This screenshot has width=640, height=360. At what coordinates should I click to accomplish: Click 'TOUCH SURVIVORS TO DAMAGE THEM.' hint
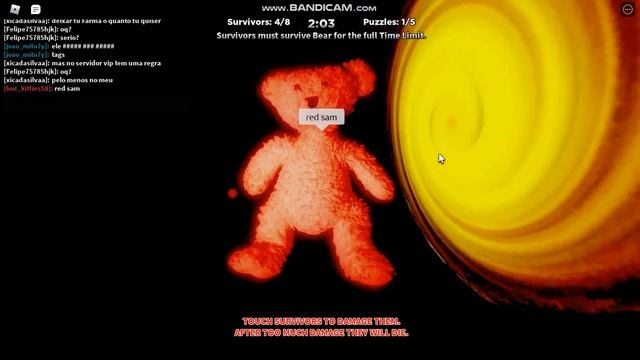[321, 321]
